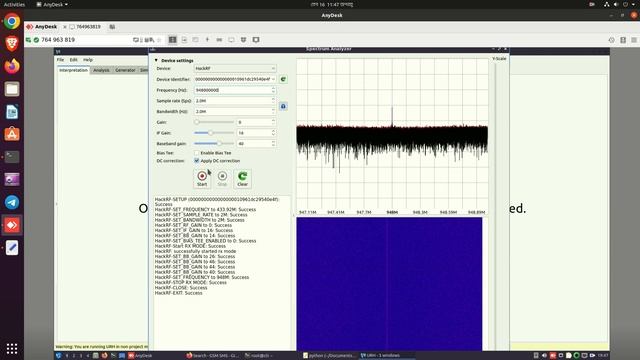
Task: Open Telegram from the dock
Action: tap(12, 202)
